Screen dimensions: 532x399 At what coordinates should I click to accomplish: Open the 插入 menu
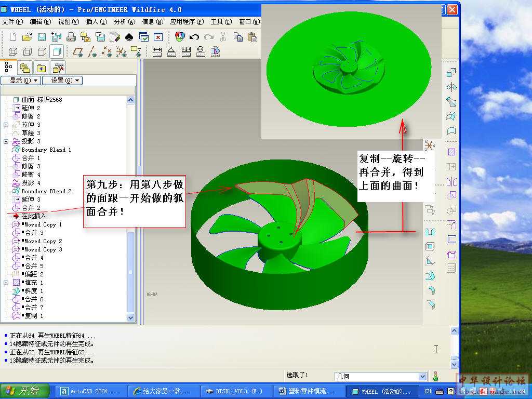pos(96,22)
